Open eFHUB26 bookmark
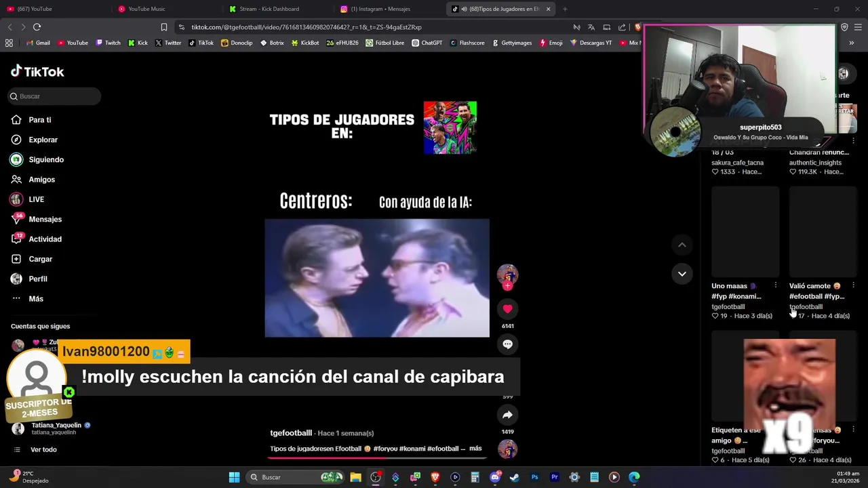The width and height of the screenshot is (868, 488). (x=342, y=43)
